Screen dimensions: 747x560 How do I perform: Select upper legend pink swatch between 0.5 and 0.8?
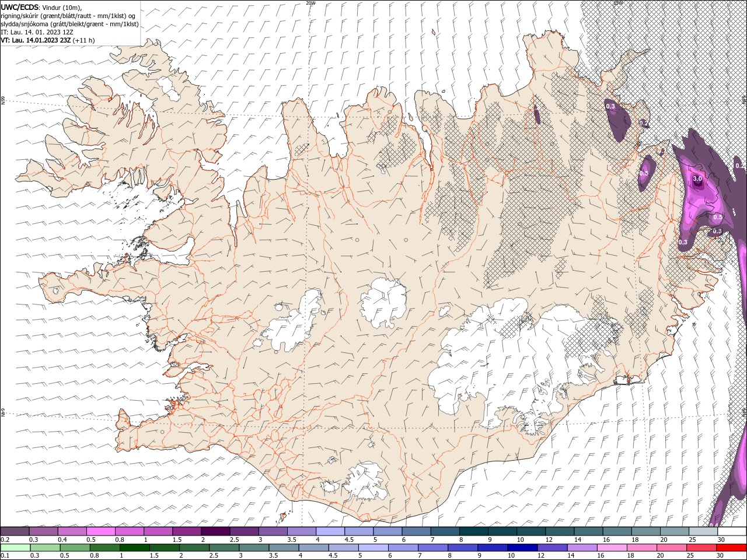[100, 531]
